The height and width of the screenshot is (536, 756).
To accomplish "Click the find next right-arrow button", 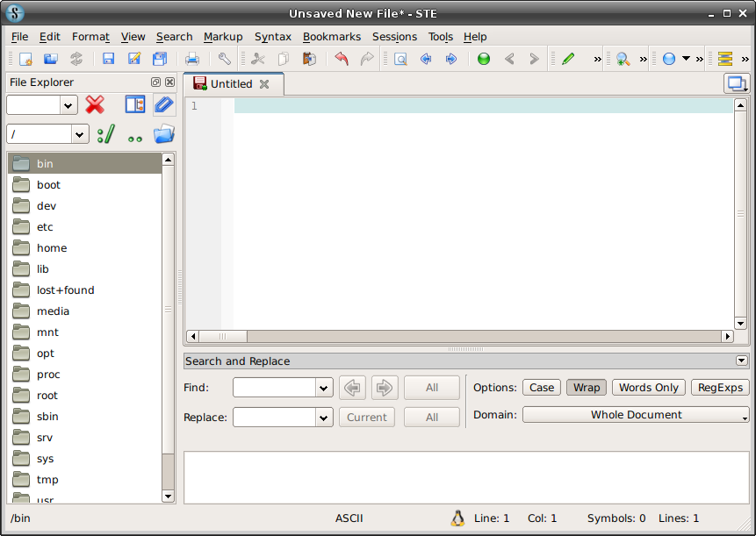I will click(385, 388).
